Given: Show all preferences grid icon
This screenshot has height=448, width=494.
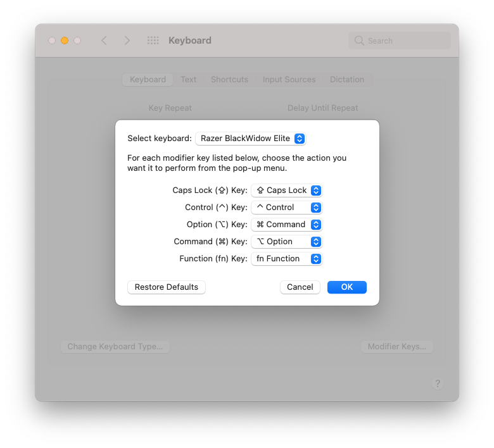Looking at the screenshot, I should pyautogui.click(x=153, y=40).
